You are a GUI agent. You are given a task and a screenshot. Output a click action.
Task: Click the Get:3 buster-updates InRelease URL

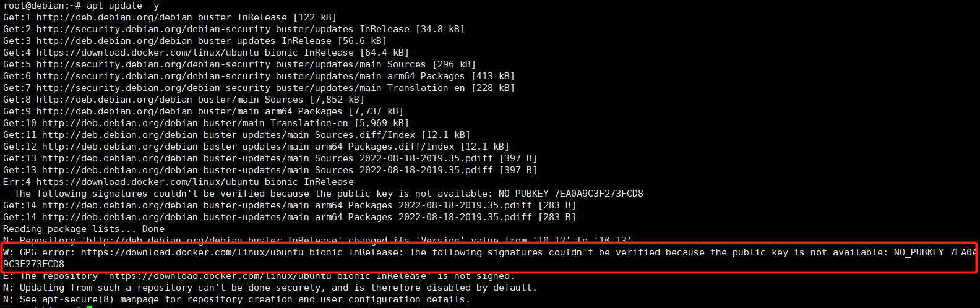[114, 41]
